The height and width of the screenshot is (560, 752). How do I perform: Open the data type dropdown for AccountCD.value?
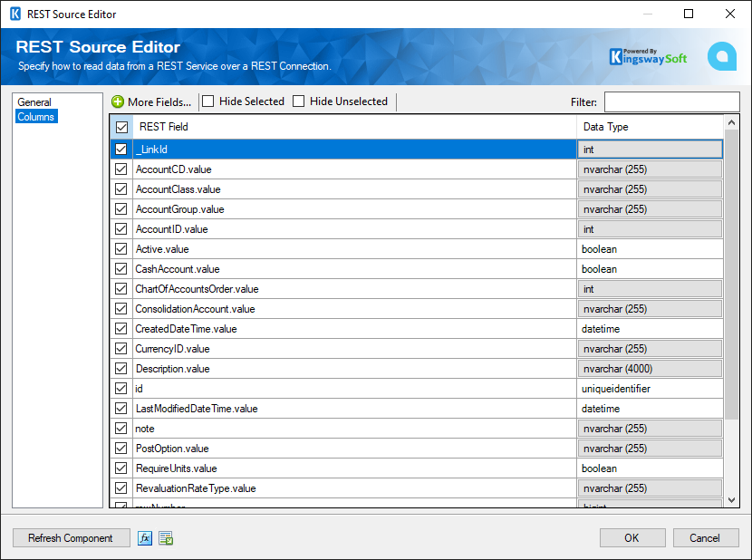pyautogui.click(x=650, y=169)
